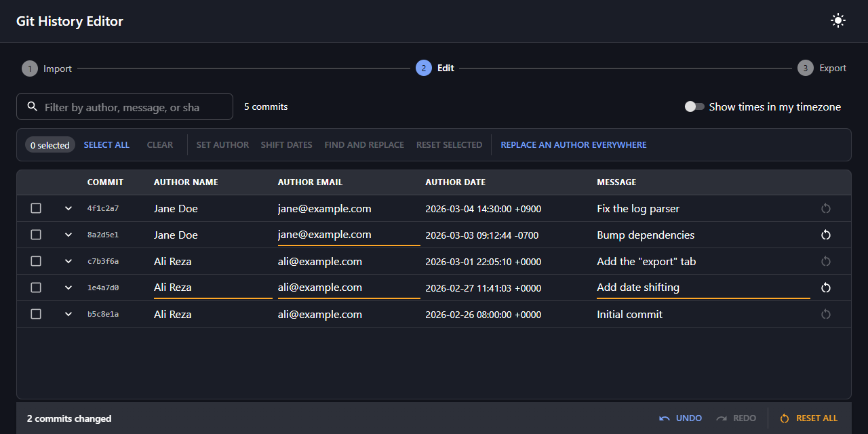Click date 2026-03-03 09:12:44 -0700
868x434 pixels.
[x=482, y=235]
